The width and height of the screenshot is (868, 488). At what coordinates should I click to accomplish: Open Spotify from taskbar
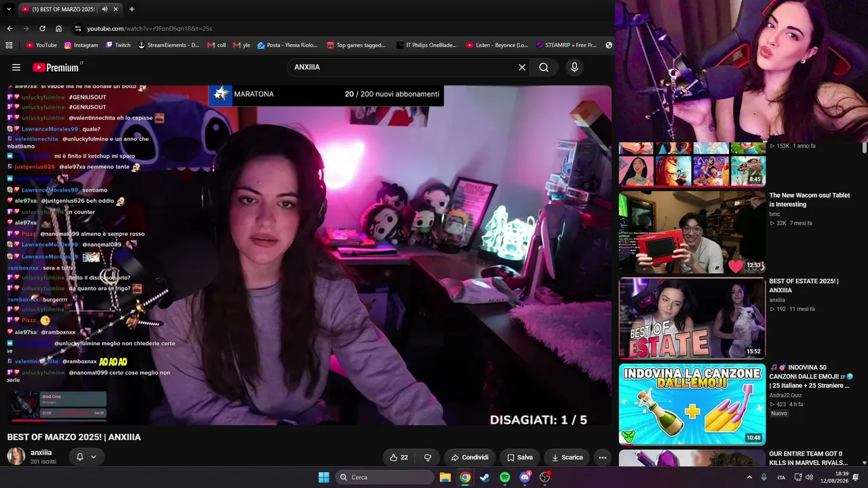(x=505, y=477)
